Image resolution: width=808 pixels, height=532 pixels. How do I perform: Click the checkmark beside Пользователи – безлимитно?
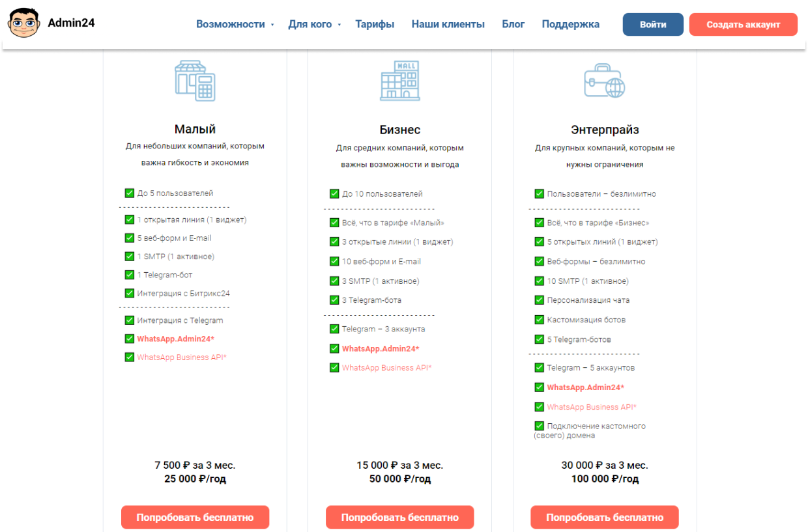[x=539, y=193]
